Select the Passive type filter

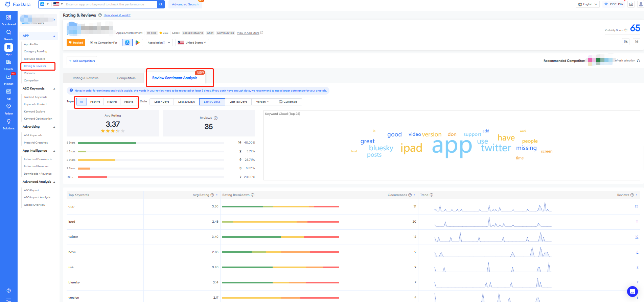(129, 102)
